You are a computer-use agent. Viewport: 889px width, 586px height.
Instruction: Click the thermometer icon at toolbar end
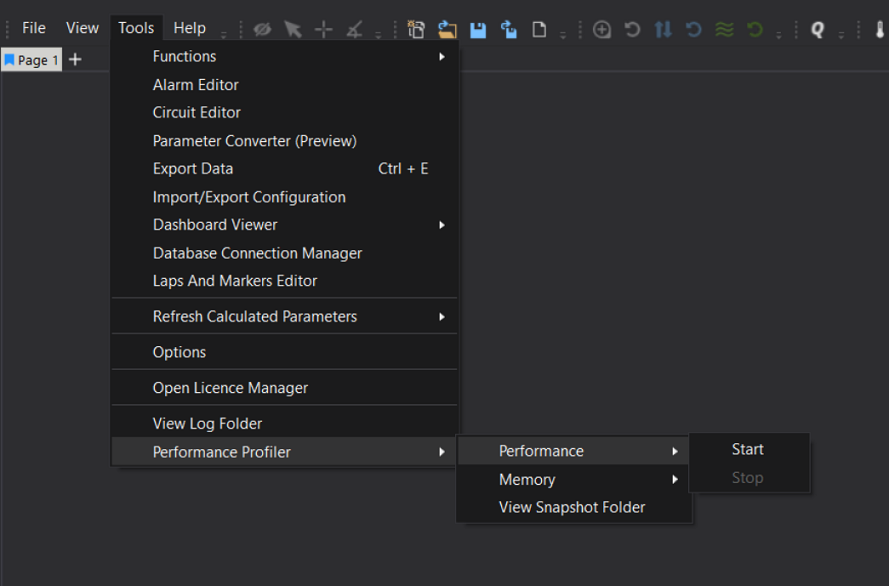879,29
